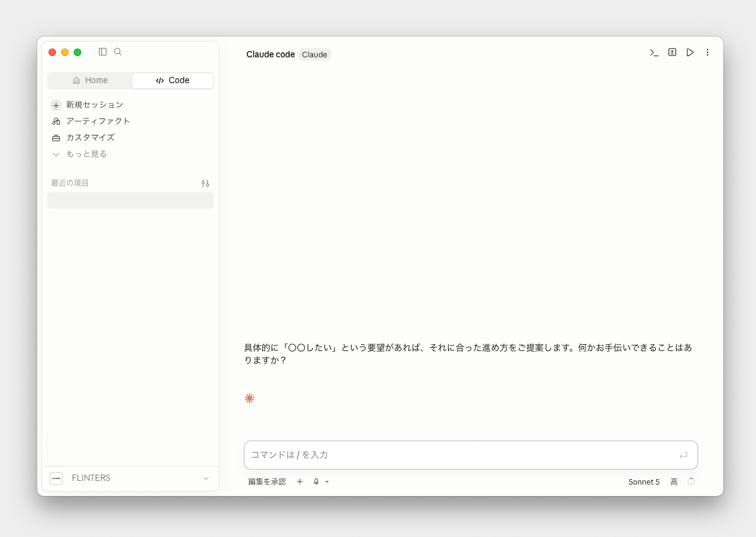The image size is (756, 537).
Task: Toggle 編集を承認 mode
Action: coord(267,482)
